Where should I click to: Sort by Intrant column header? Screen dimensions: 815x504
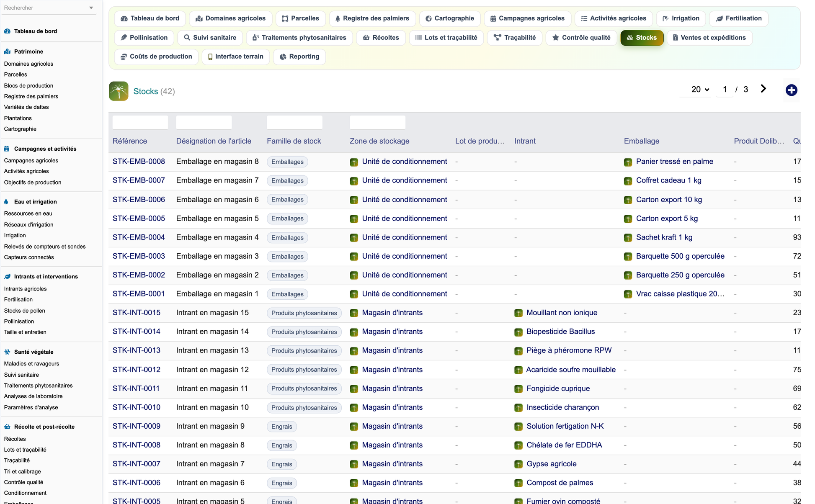525,141
